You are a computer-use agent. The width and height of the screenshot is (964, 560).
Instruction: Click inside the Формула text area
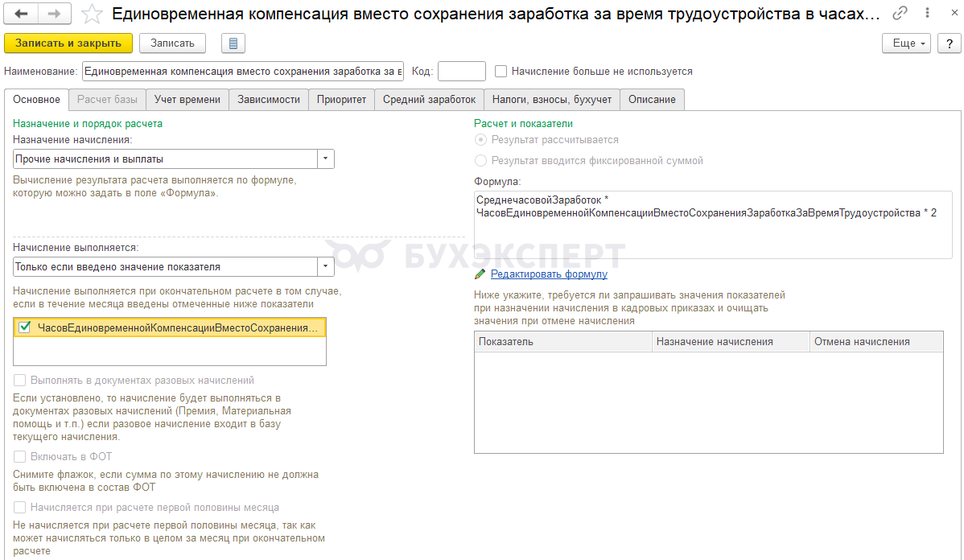[713, 224]
